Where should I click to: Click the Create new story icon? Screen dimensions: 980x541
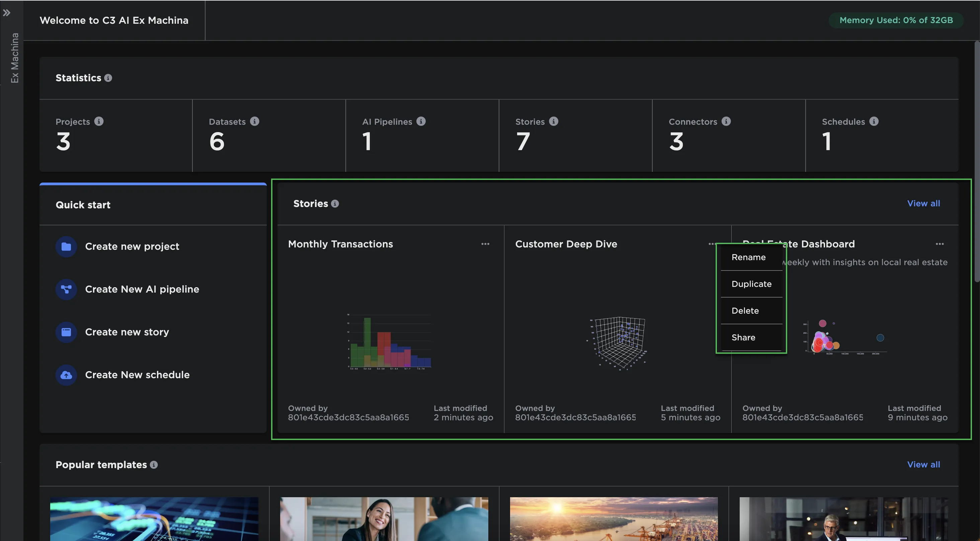66,332
